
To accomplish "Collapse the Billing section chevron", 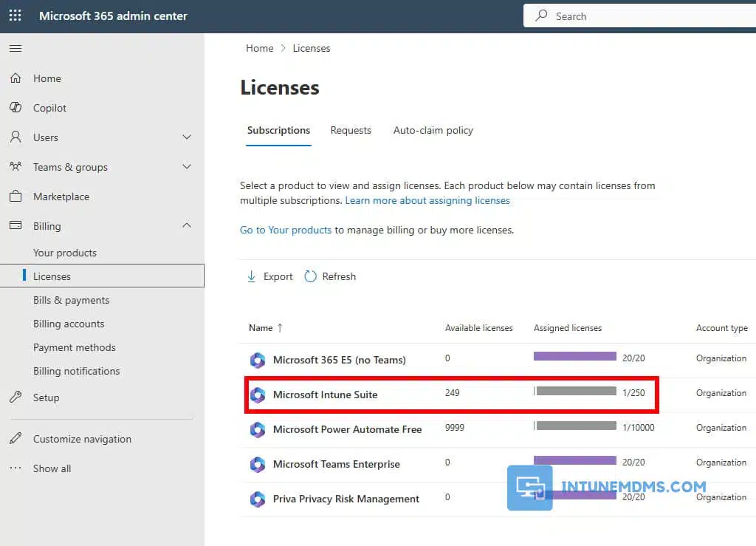I will 187,225.
